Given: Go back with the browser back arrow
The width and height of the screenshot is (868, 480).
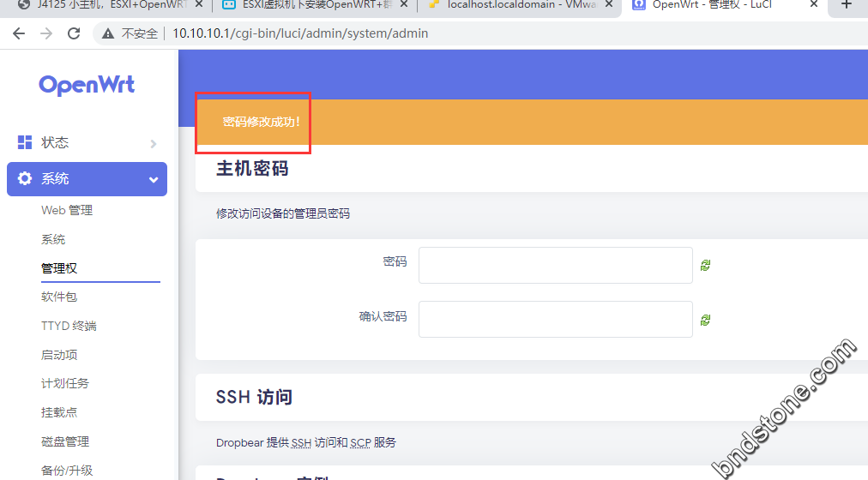Looking at the screenshot, I should click(19, 33).
